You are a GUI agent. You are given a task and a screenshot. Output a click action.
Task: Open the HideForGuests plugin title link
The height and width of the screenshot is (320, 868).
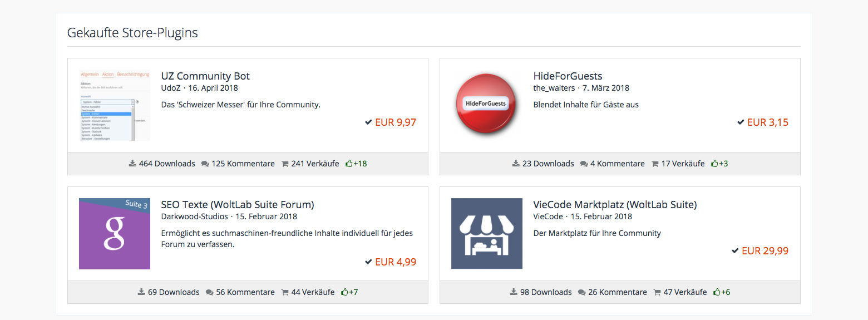pos(568,76)
